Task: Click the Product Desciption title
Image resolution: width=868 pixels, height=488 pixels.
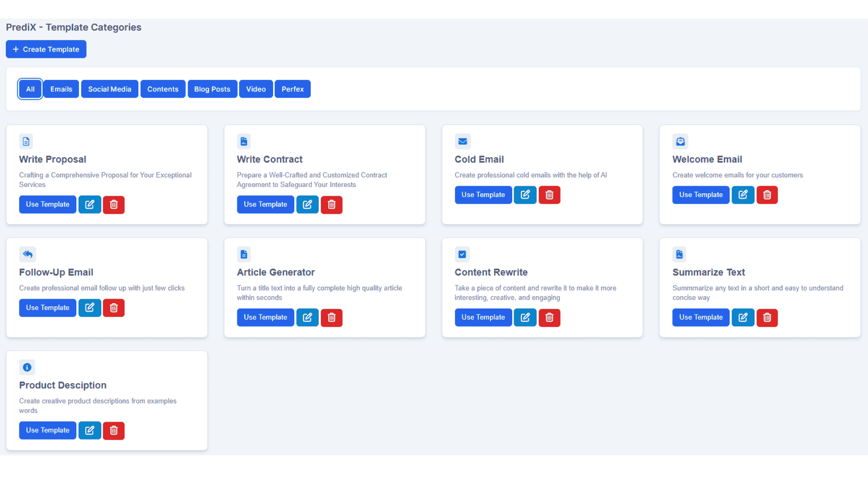Action: coord(63,385)
